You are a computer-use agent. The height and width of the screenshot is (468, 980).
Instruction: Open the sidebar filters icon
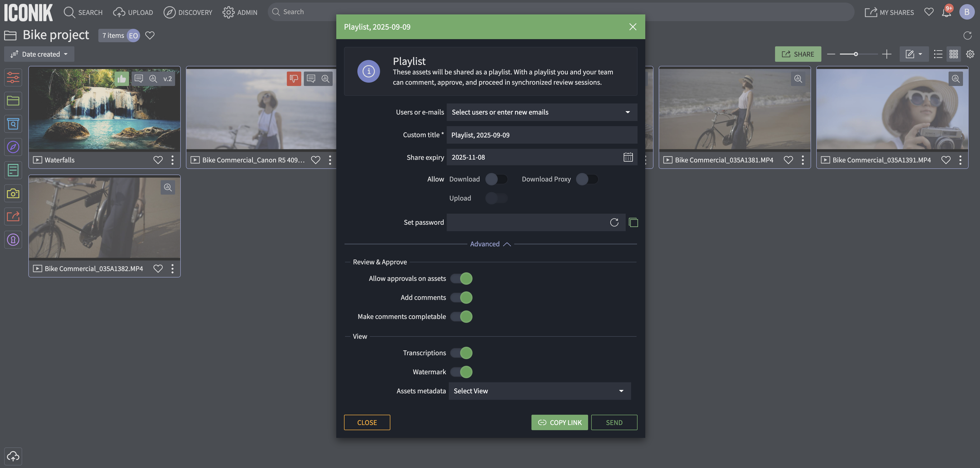(13, 78)
